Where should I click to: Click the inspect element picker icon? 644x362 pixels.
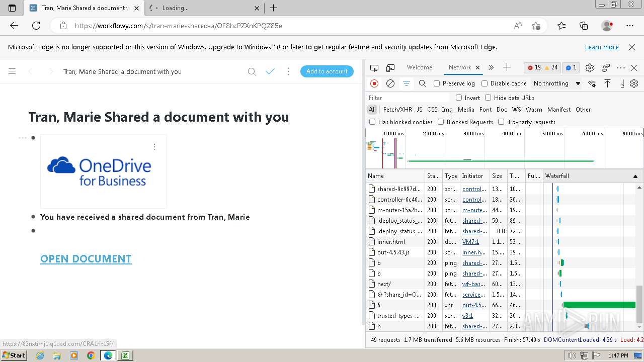(x=374, y=68)
